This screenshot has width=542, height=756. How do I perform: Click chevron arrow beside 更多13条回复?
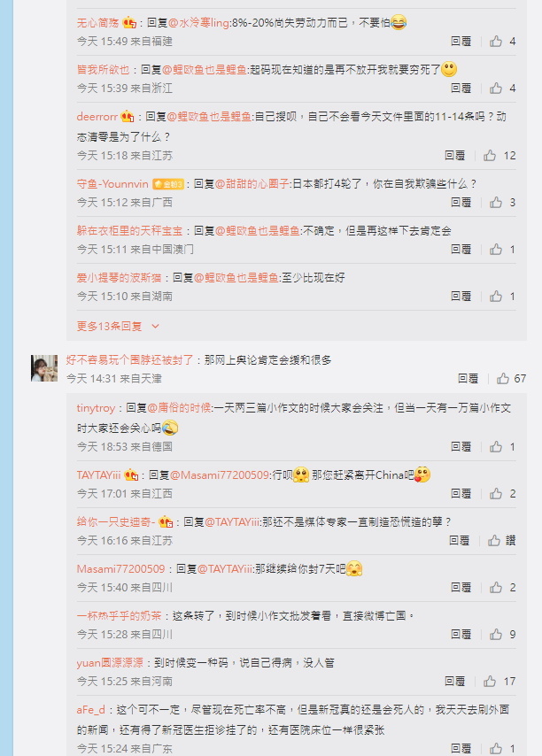(x=155, y=327)
